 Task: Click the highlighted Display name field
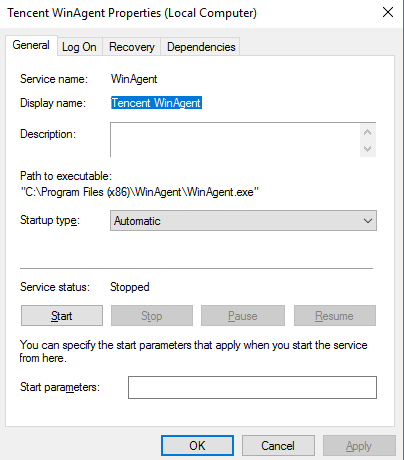coord(156,103)
